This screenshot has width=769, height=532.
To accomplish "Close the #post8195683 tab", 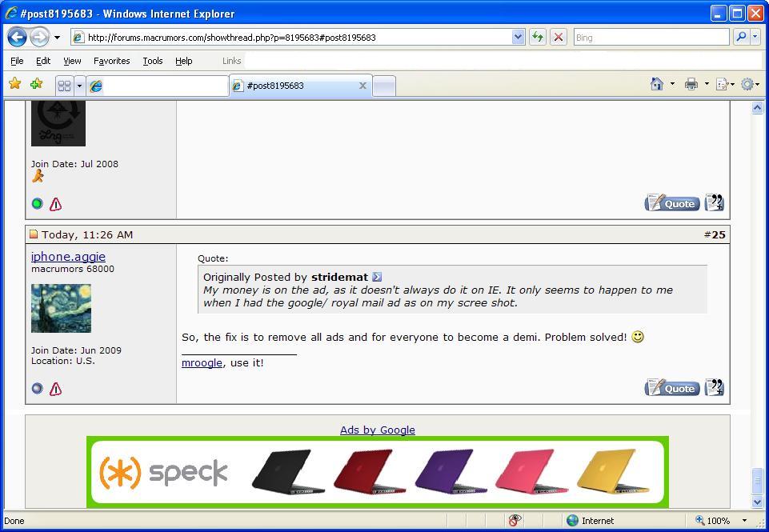I will pyautogui.click(x=363, y=86).
